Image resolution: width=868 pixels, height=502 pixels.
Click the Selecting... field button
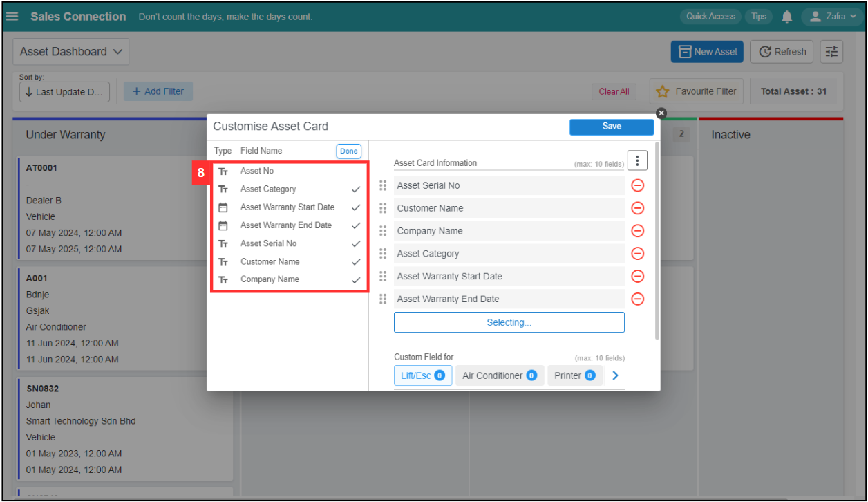(509, 322)
